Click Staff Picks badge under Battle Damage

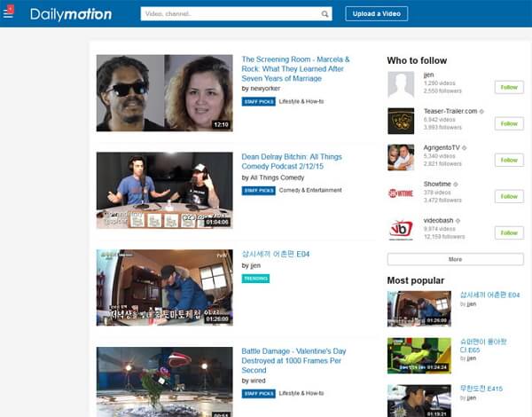[259, 394]
